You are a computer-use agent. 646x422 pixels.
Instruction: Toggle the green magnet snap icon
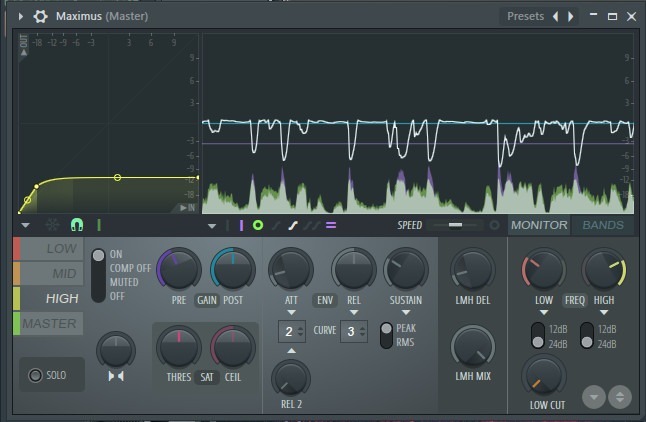pyautogui.click(x=77, y=225)
